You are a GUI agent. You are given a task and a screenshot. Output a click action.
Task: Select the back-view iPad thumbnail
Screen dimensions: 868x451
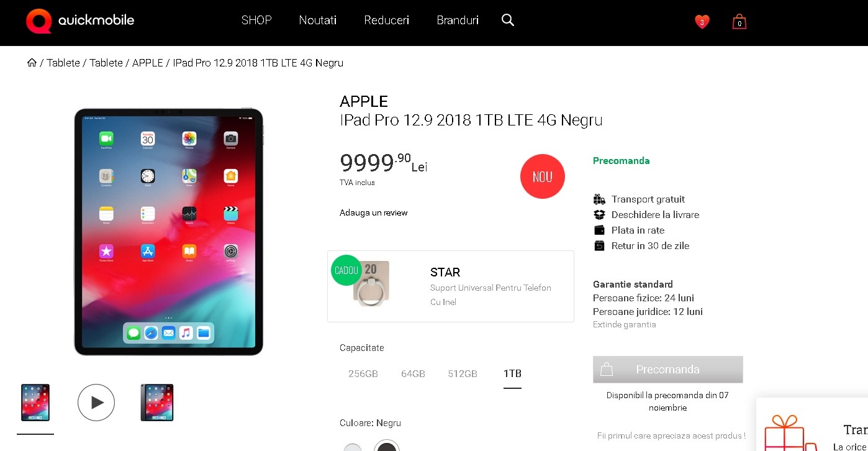tap(157, 403)
